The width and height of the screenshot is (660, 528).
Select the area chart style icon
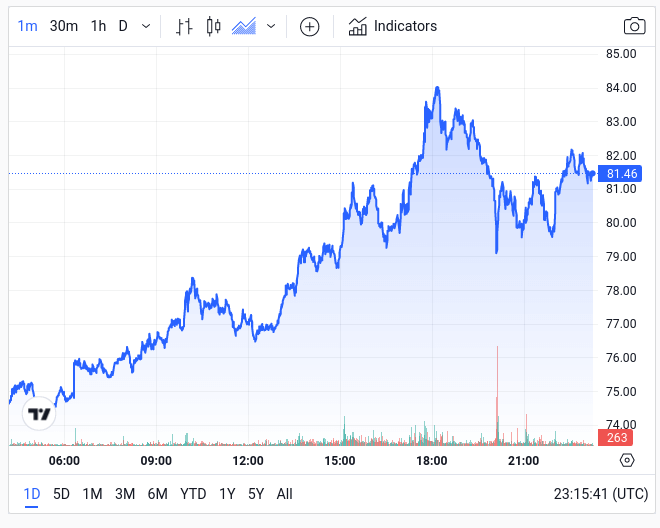click(244, 27)
